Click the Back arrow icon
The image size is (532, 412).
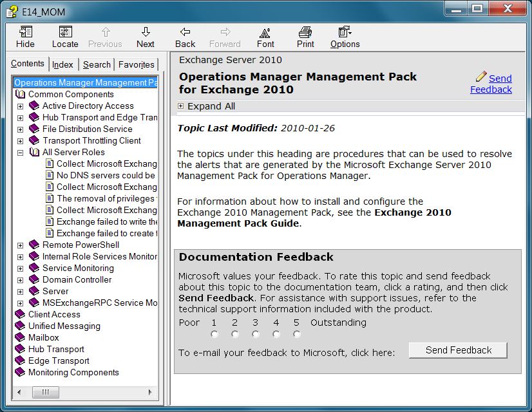(x=185, y=32)
